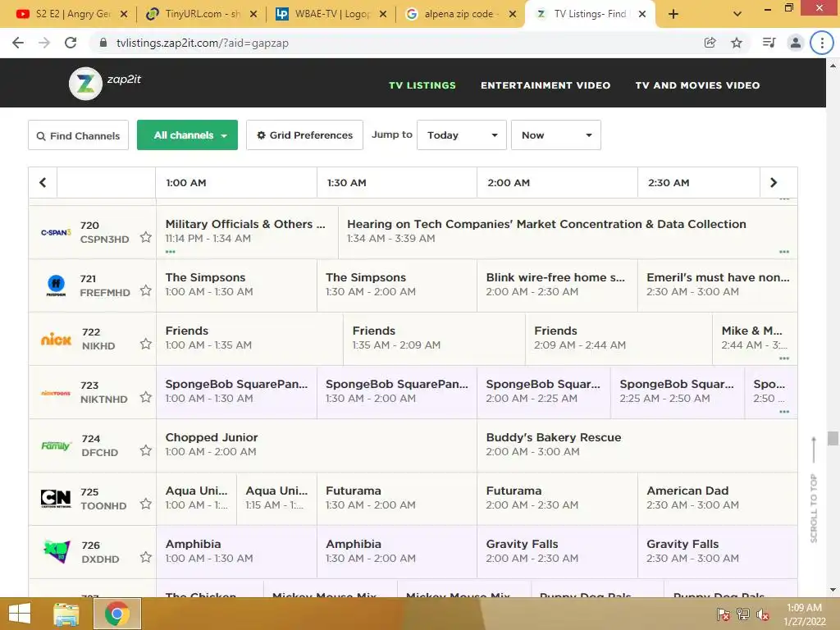The height and width of the screenshot is (630, 840).
Task: Reload the page
Action: (x=71, y=43)
